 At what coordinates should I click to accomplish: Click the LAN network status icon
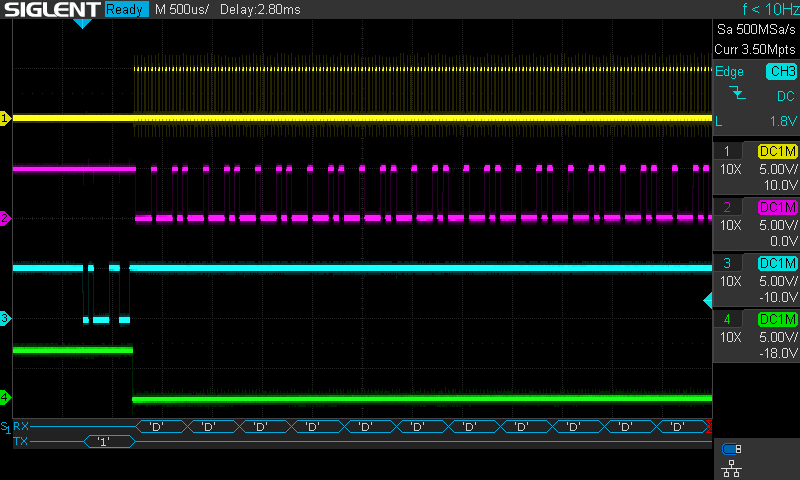point(731,467)
